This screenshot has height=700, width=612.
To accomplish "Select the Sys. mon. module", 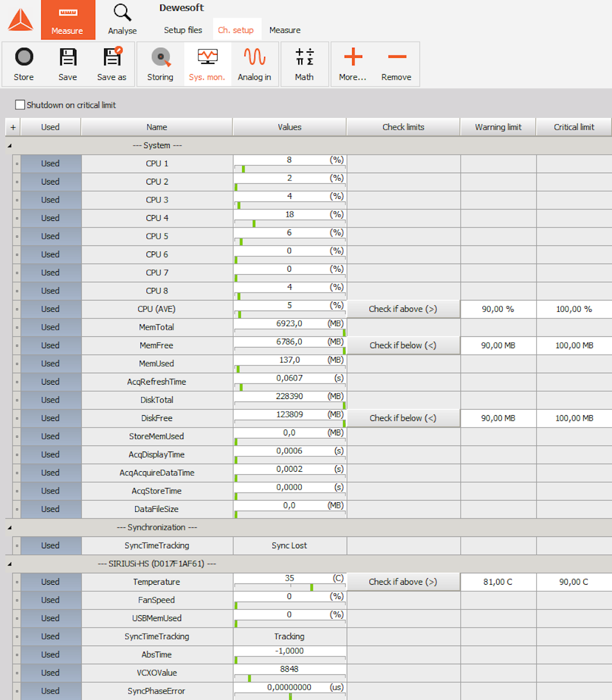I will 207,65.
